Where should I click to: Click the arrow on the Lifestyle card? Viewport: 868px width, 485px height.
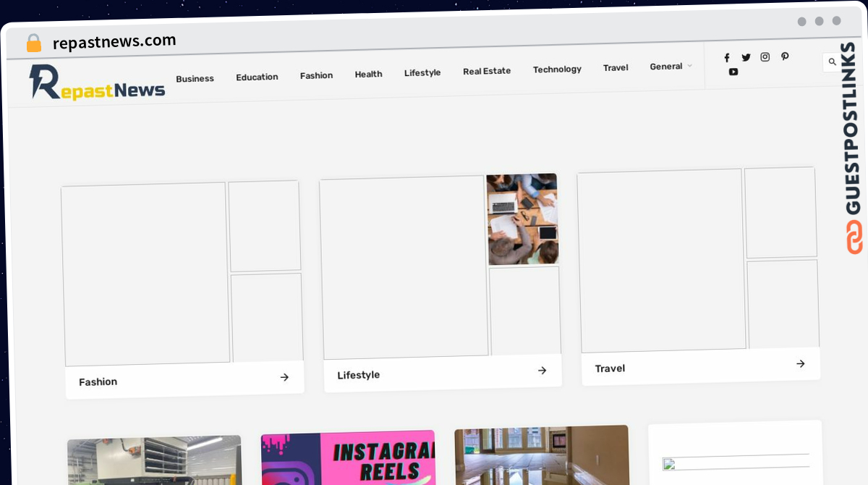click(542, 371)
